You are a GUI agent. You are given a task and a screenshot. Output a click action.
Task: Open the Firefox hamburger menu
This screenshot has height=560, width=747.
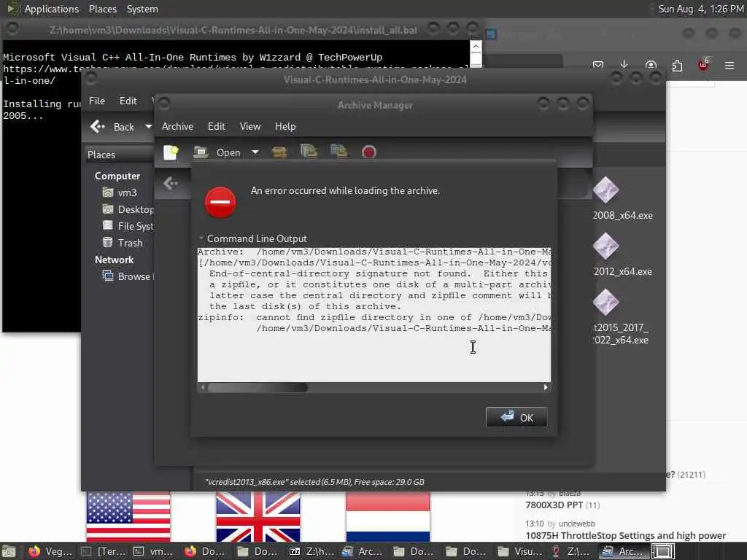point(729,65)
